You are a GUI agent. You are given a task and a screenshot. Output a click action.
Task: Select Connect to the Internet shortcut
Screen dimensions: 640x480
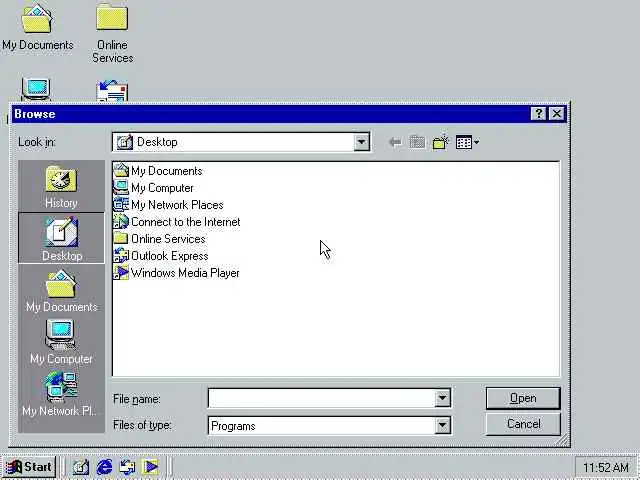click(x=177, y=222)
